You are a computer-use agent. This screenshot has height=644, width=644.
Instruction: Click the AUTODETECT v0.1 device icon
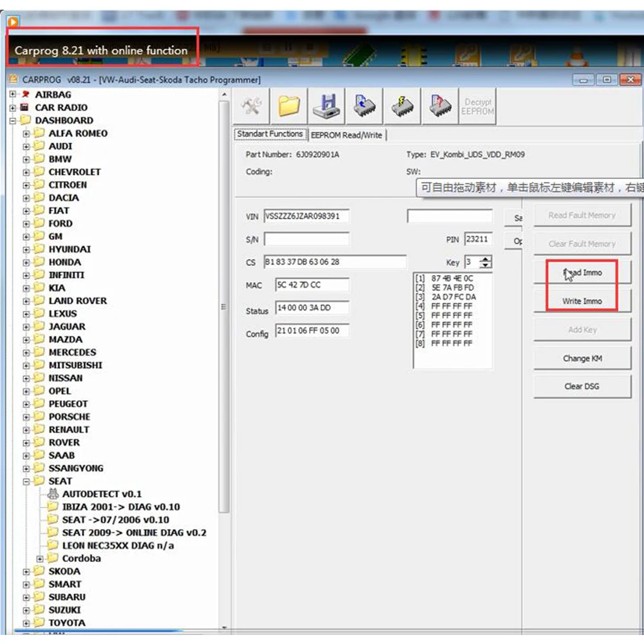[53, 493]
